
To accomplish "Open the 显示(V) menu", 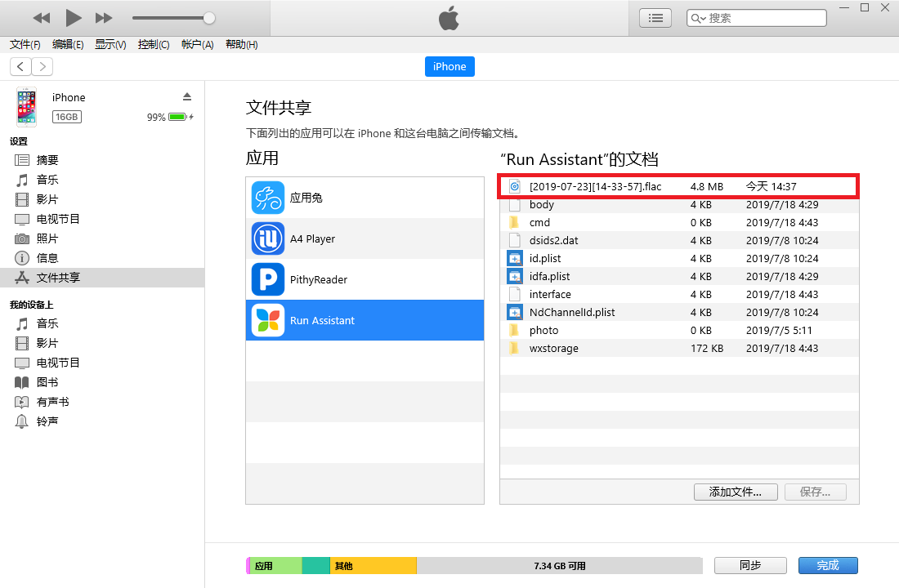I will click(x=110, y=45).
